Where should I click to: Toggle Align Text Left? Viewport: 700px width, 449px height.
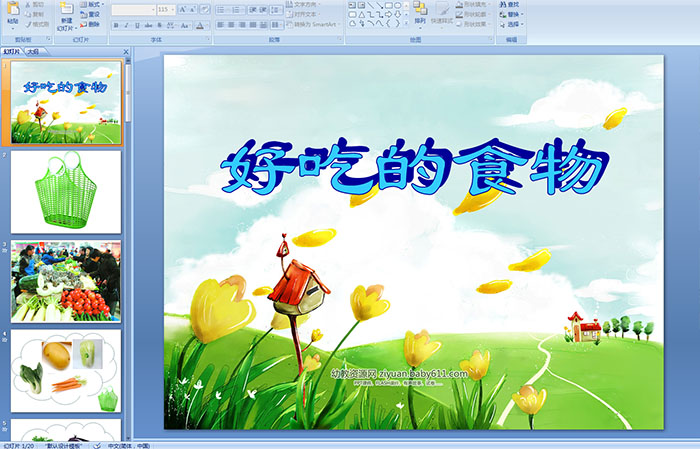(x=221, y=25)
